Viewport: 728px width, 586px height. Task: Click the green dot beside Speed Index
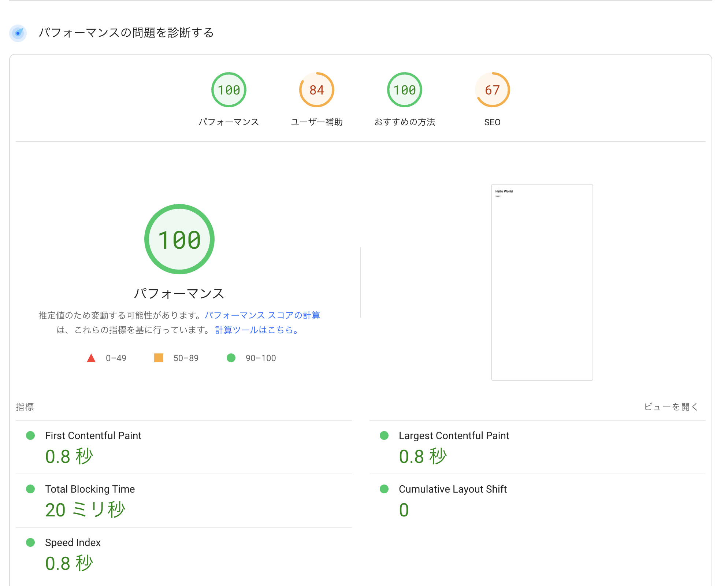point(30,542)
